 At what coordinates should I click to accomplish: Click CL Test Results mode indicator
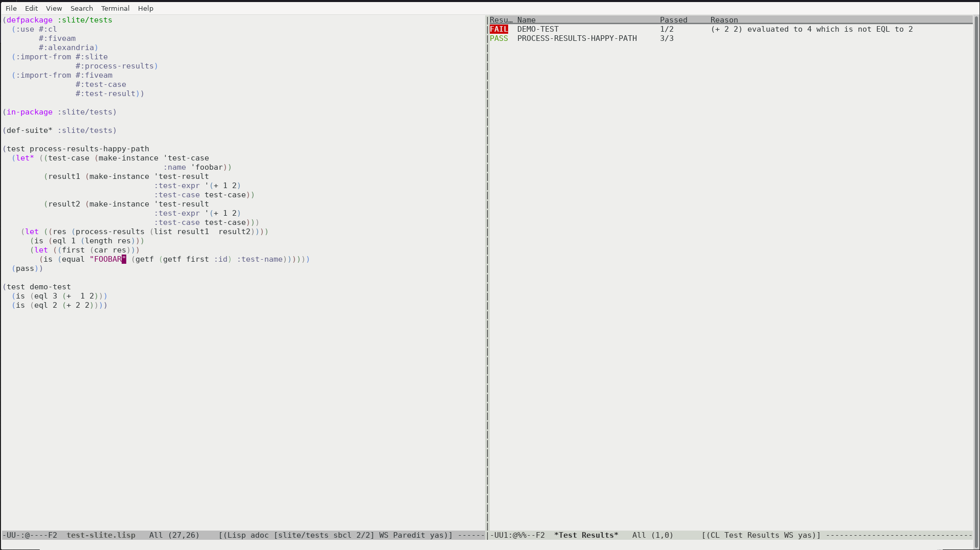[745, 535]
